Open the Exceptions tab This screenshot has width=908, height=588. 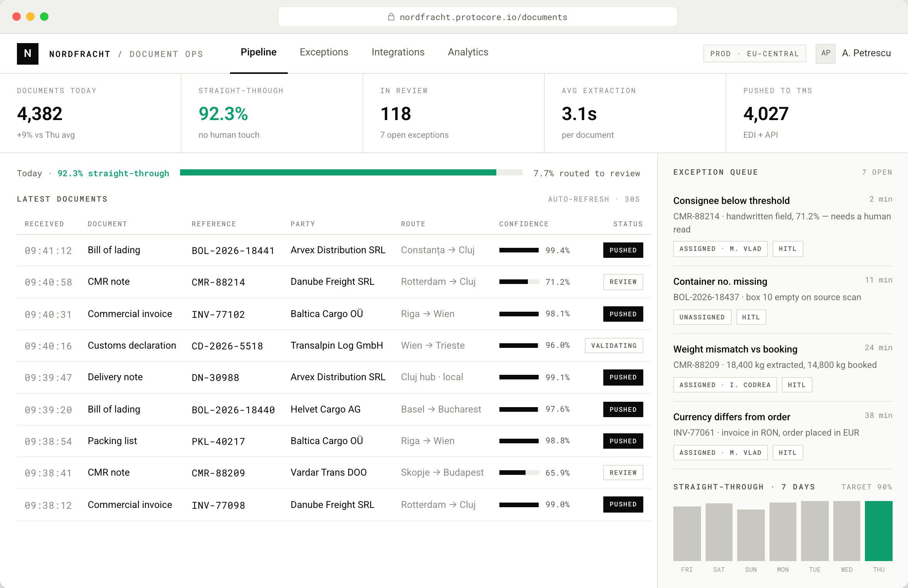pos(324,52)
